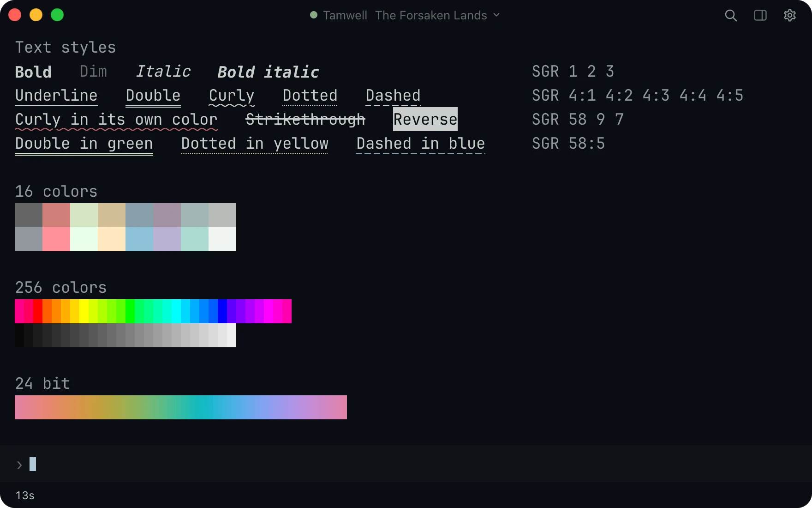Click the 'SGR 4:1 4:2 4:3 4:4 4:5' line

pos(638,95)
